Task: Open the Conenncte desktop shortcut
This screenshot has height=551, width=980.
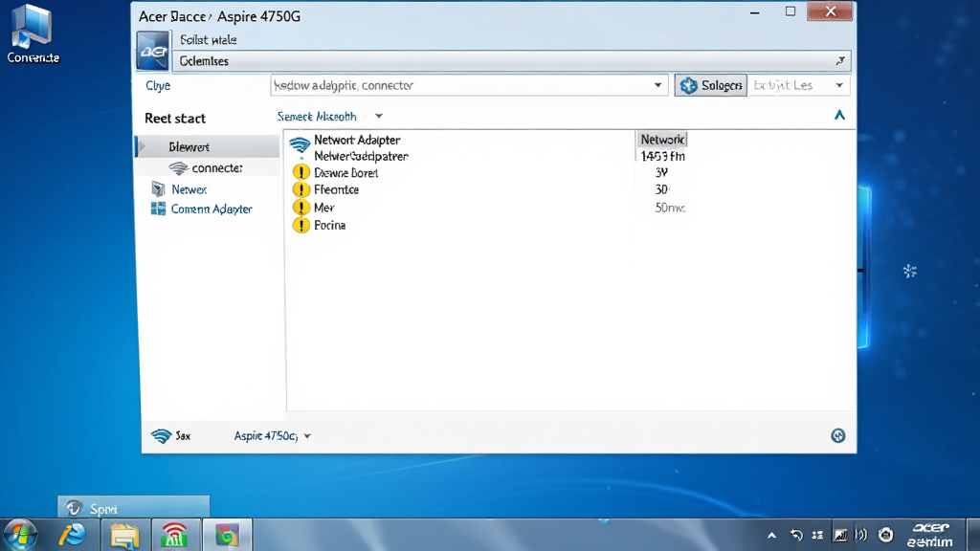Action: pyautogui.click(x=33, y=34)
